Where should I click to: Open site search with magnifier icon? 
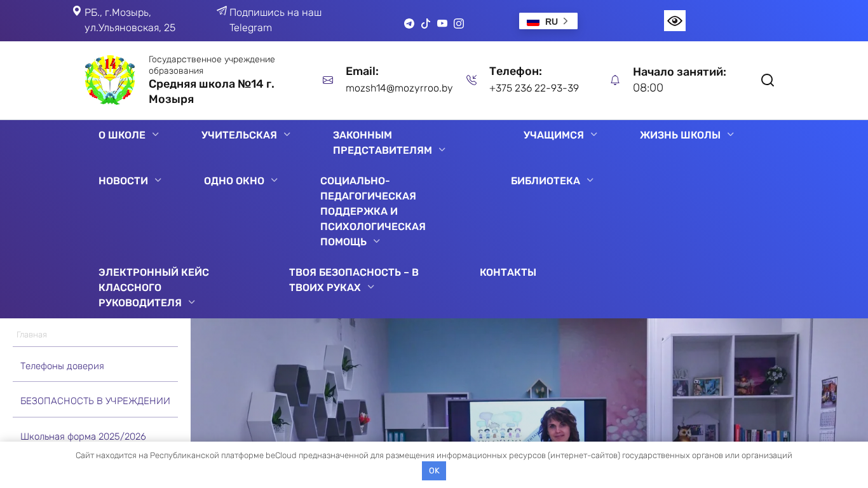click(768, 80)
